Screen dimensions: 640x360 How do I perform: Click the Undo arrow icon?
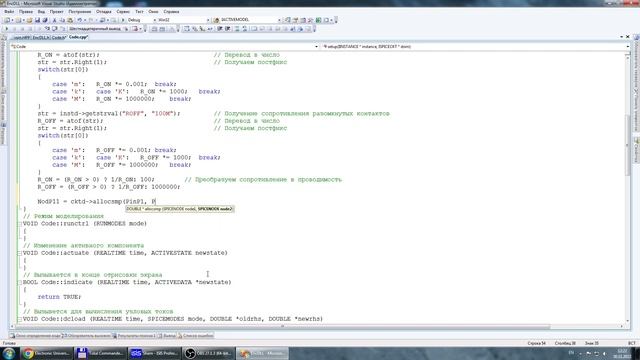point(80,20)
